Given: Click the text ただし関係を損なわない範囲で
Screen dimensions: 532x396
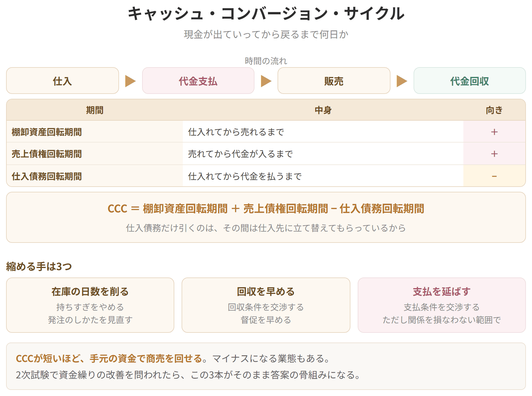Looking at the screenshot, I should (x=442, y=320).
